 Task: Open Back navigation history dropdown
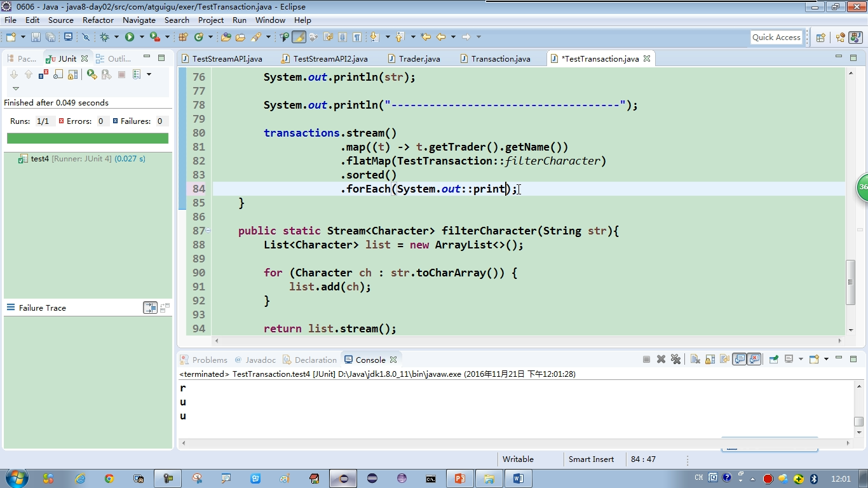point(453,37)
